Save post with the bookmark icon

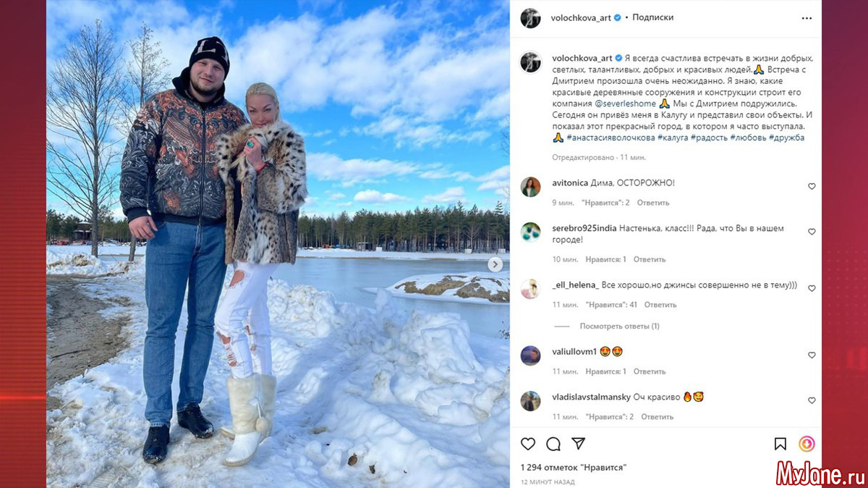[x=780, y=444]
